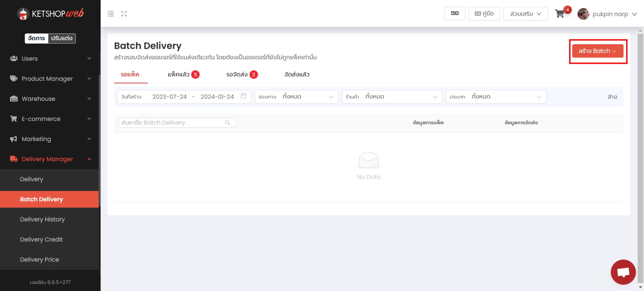Open language translate icon button
Viewport: 644px width, 291px height.
(x=455, y=13)
